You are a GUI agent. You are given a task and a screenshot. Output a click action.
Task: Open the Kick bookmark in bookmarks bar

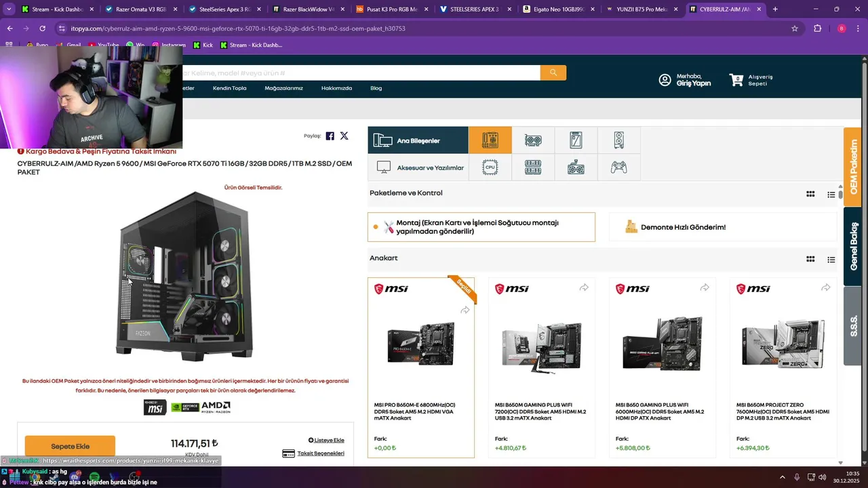203,45
